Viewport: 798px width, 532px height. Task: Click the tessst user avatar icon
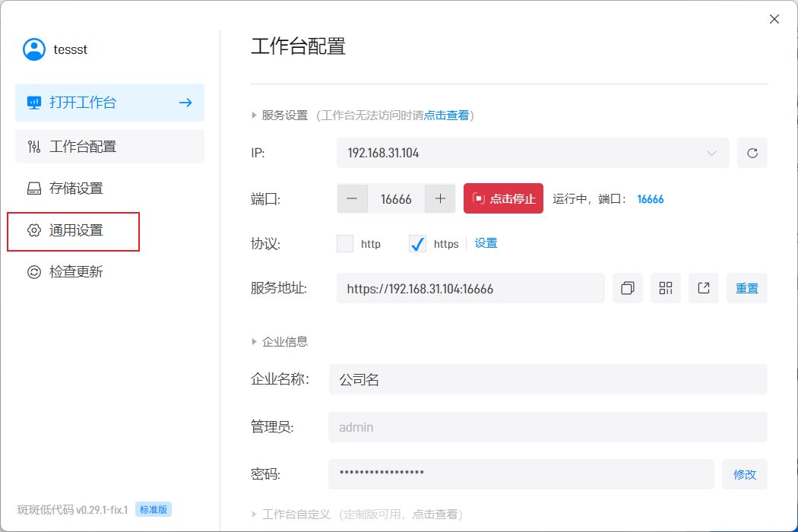(34, 49)
